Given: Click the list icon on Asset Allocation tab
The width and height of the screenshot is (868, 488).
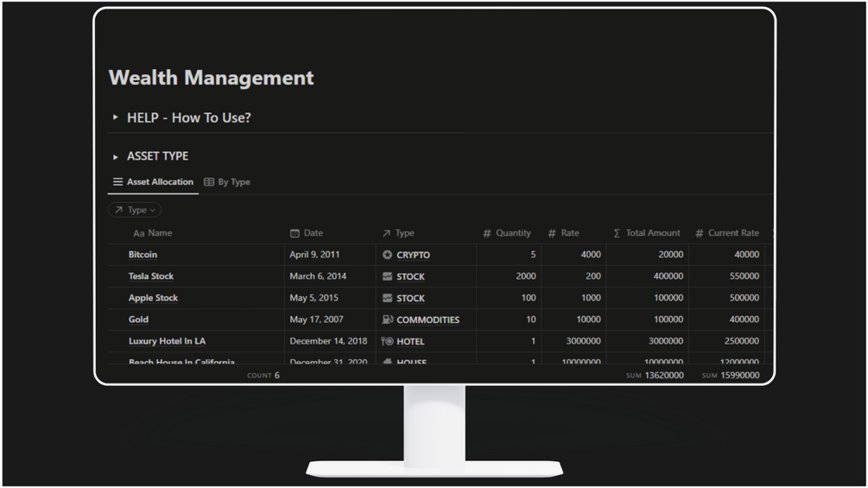Looking at the screenshot, I should 118,181.
